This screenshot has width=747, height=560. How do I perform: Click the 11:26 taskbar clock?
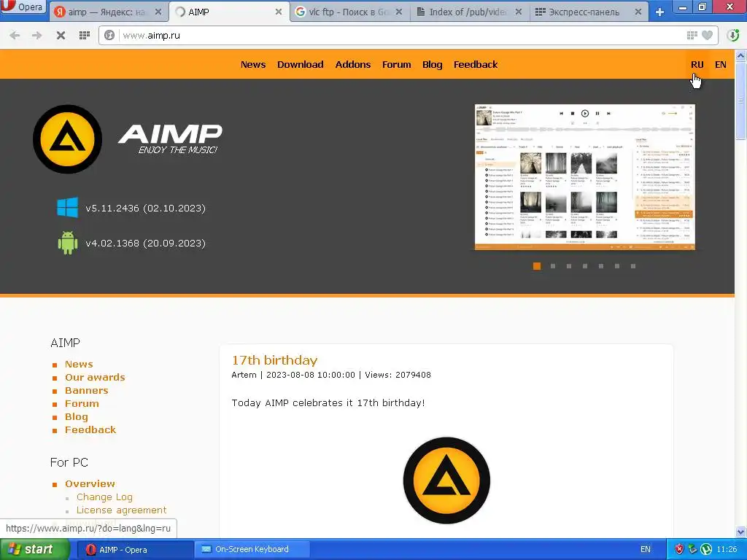tap(727, 549)
